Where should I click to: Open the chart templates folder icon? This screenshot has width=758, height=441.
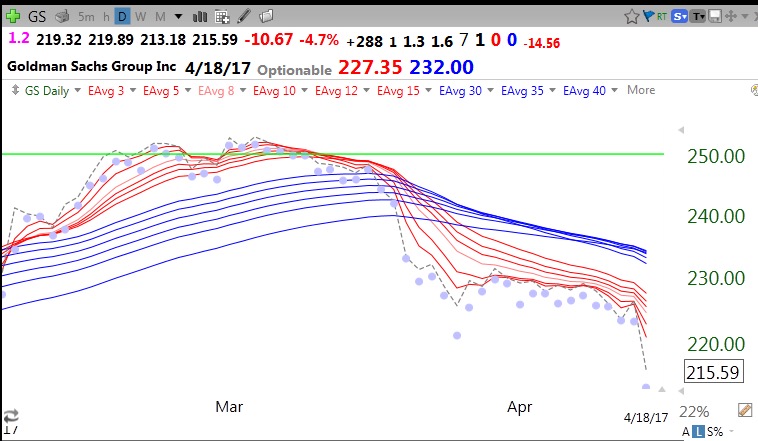(x=266, y=16)
